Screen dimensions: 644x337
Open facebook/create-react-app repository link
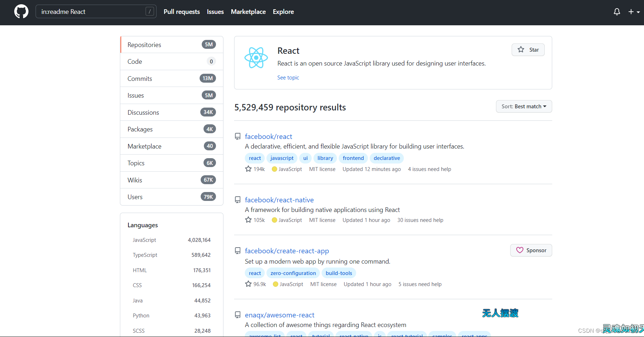[287, 251]
